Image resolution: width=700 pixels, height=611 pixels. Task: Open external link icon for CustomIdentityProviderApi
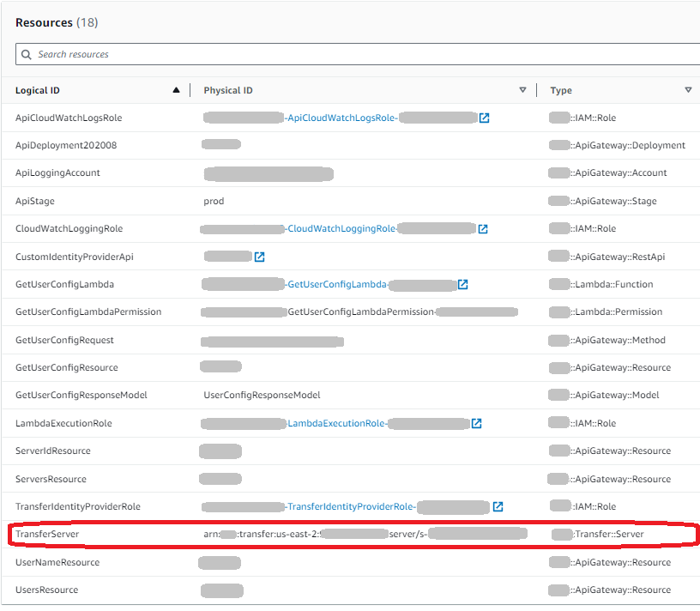pos(259,257)
